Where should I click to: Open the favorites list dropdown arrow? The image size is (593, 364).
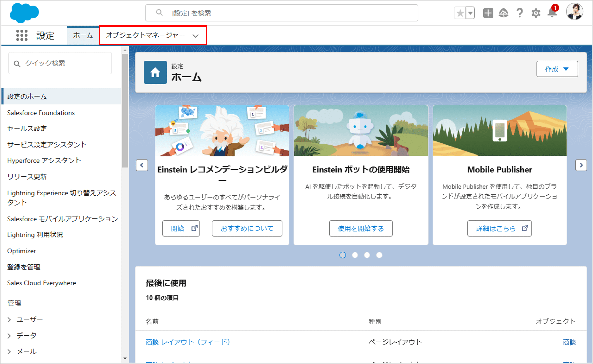tap(470, 13)
